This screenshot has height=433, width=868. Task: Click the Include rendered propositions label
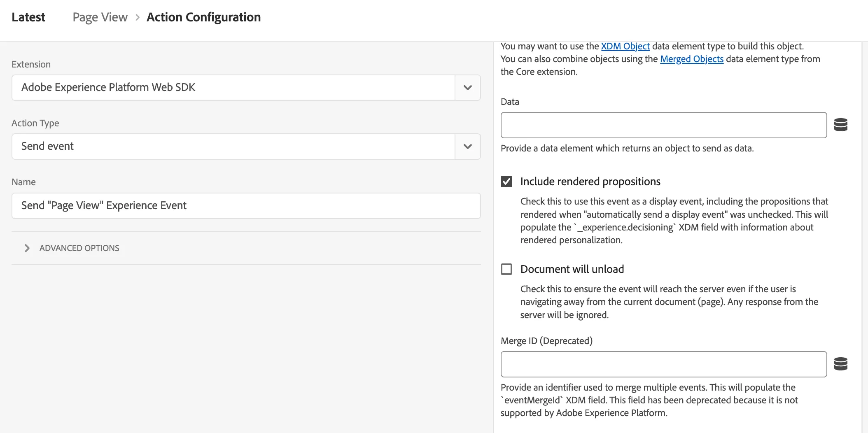(590, 182)
